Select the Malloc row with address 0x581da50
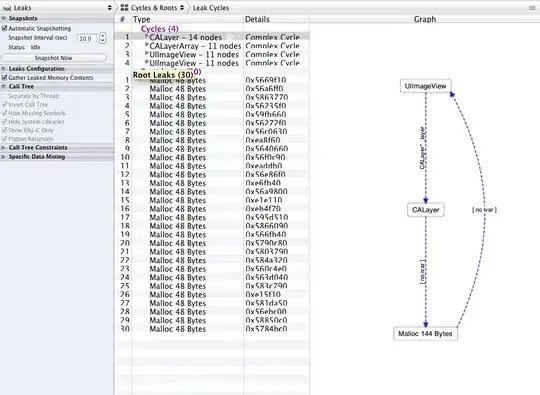Image resolution: width=540 pixels, height=395 pixels. click(x=212, y=303)
